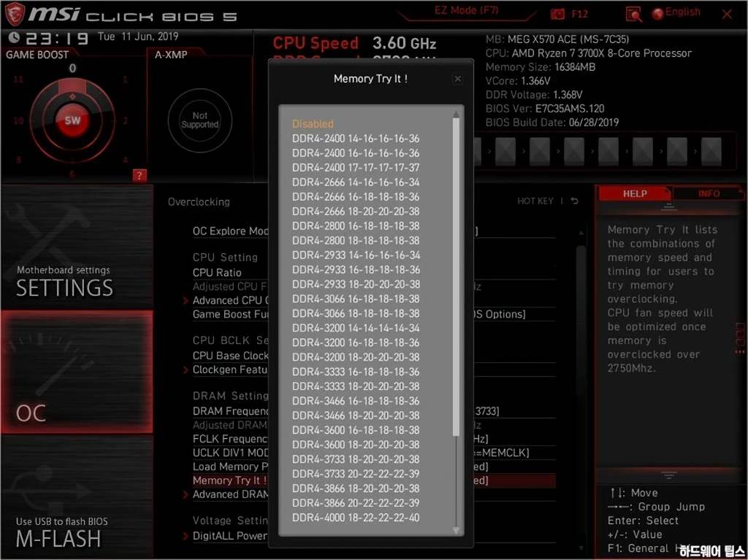This screenshot has width=748, height=560.
Task: Select DDR4-3600 16-18-18-18-38 preset
Action: pyautogui.click(x=356, y=430)
